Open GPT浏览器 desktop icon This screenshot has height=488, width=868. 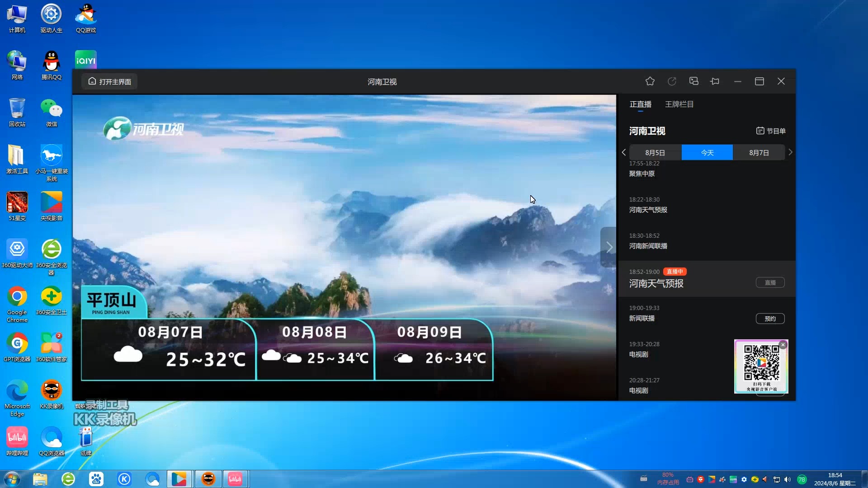[17, 348]
